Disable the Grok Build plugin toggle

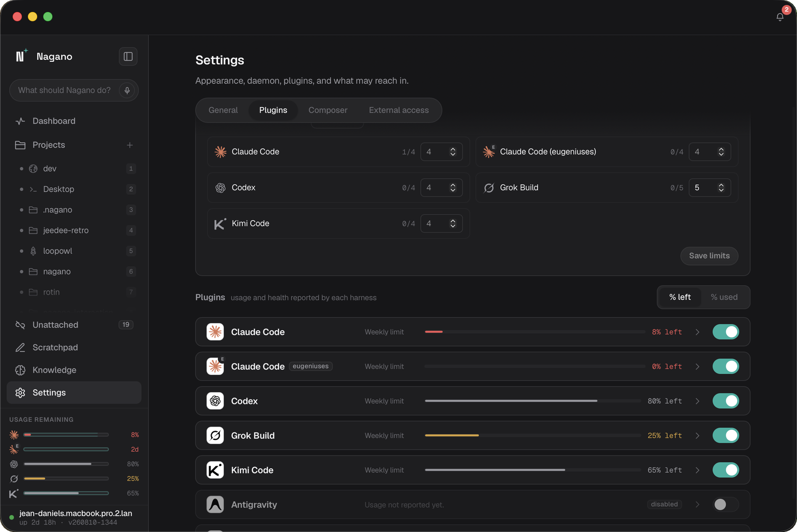click(726, 435)
